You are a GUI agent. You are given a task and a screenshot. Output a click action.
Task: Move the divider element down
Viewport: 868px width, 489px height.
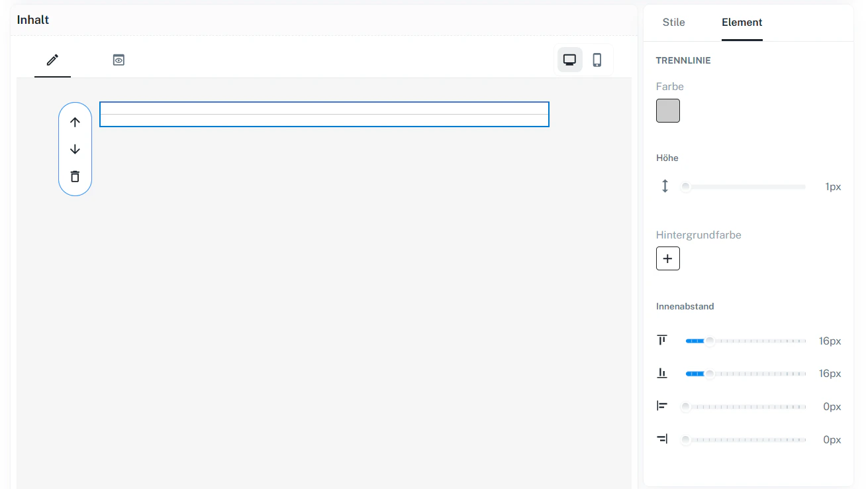pos(75,149)
